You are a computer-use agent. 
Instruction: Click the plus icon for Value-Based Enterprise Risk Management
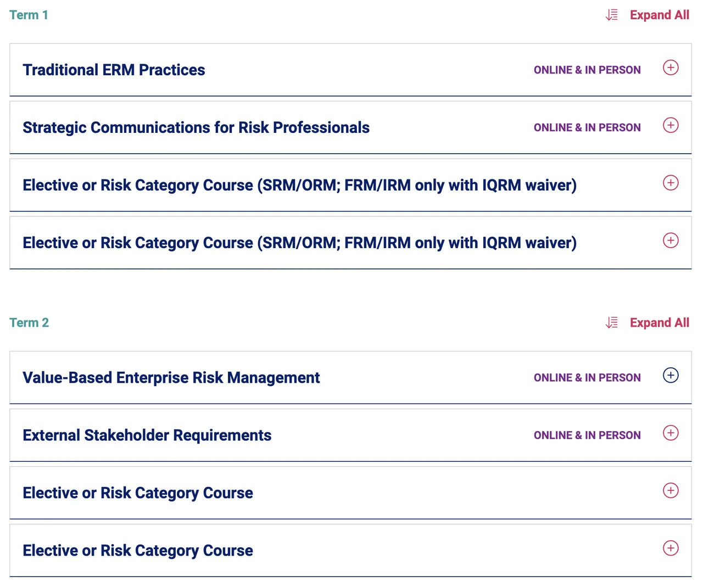(x=671, y=375)
